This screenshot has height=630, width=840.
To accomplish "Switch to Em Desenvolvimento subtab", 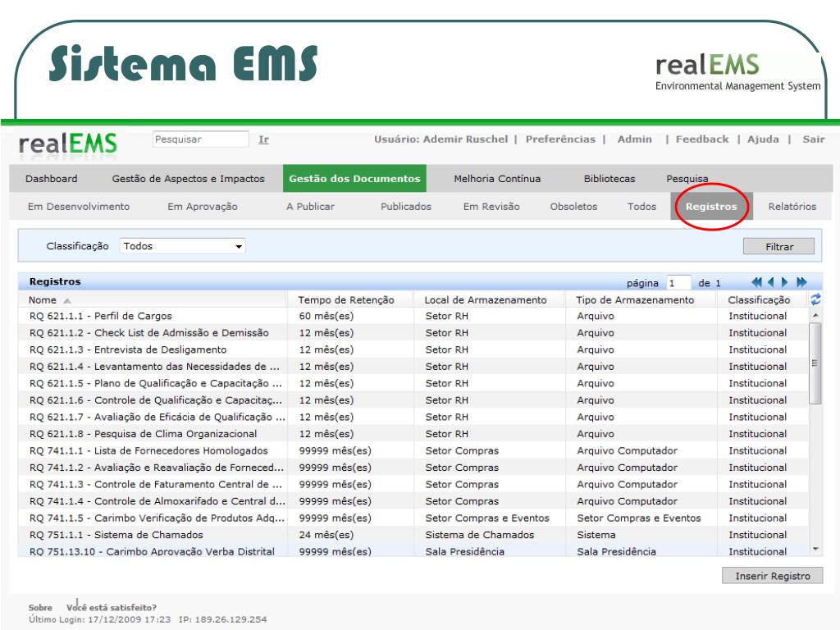I will coord(79,206).
